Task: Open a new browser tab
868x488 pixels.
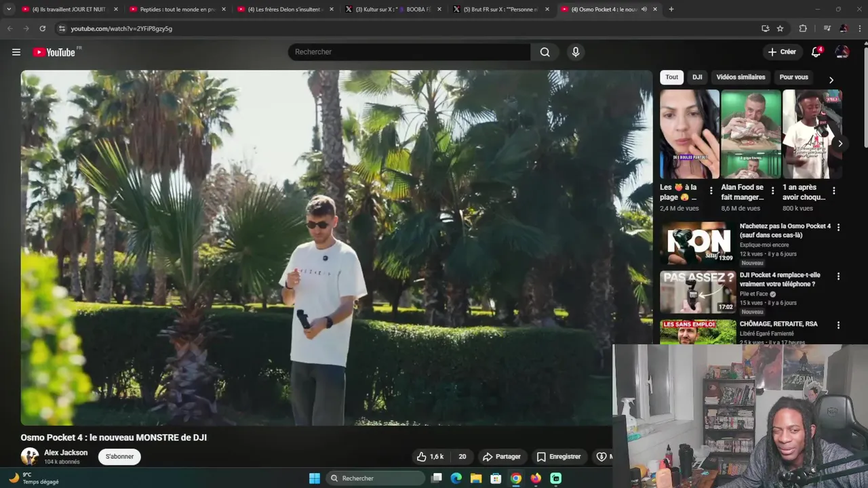Action: pos(671,9)
